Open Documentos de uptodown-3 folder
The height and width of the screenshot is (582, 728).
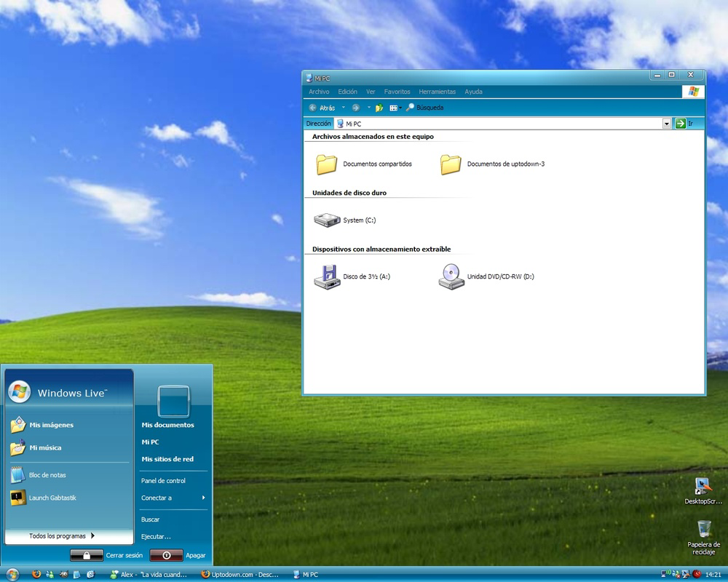(492, 164)
